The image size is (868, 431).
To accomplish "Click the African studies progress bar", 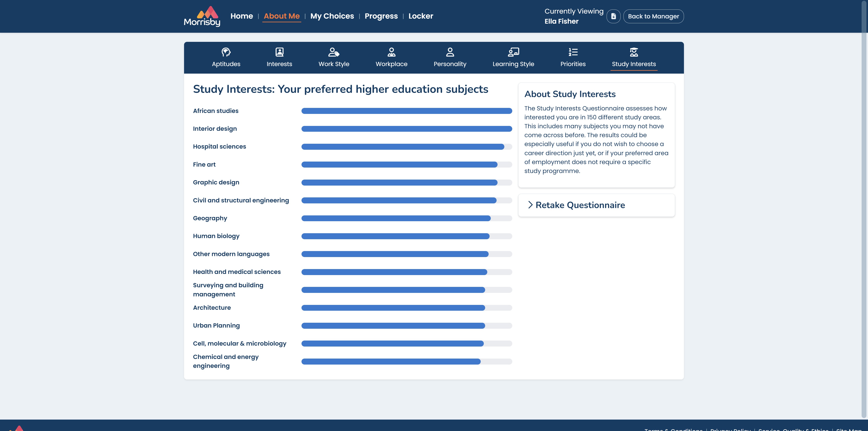I will pos(406,111).
